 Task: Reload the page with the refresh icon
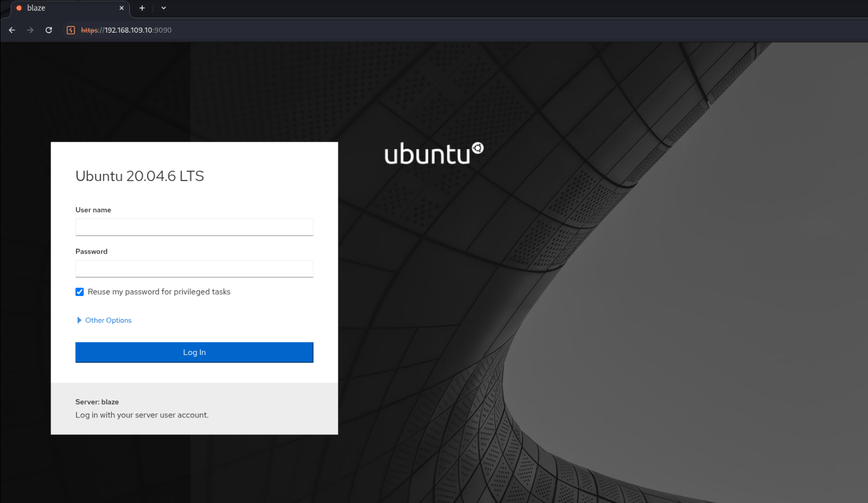(x=49, y=30)
